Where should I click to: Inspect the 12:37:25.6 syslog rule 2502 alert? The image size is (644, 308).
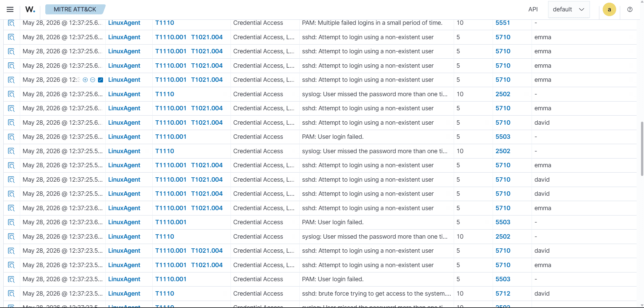[x=11, y=94]
